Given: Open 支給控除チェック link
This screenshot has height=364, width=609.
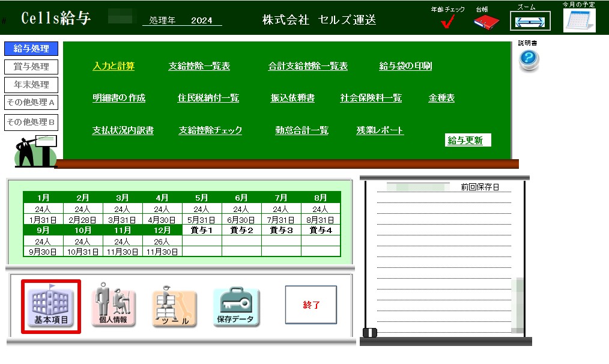Looking at the screenshot, I should [x=210, y=130].
